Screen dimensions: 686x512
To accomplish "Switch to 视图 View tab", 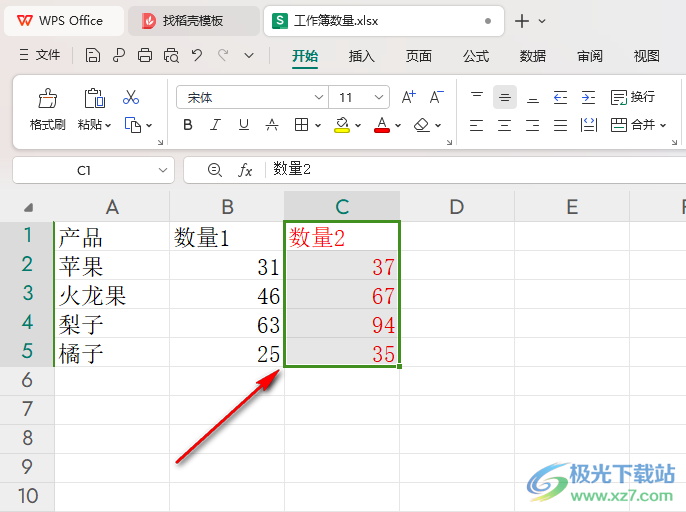I will (647, 56).
